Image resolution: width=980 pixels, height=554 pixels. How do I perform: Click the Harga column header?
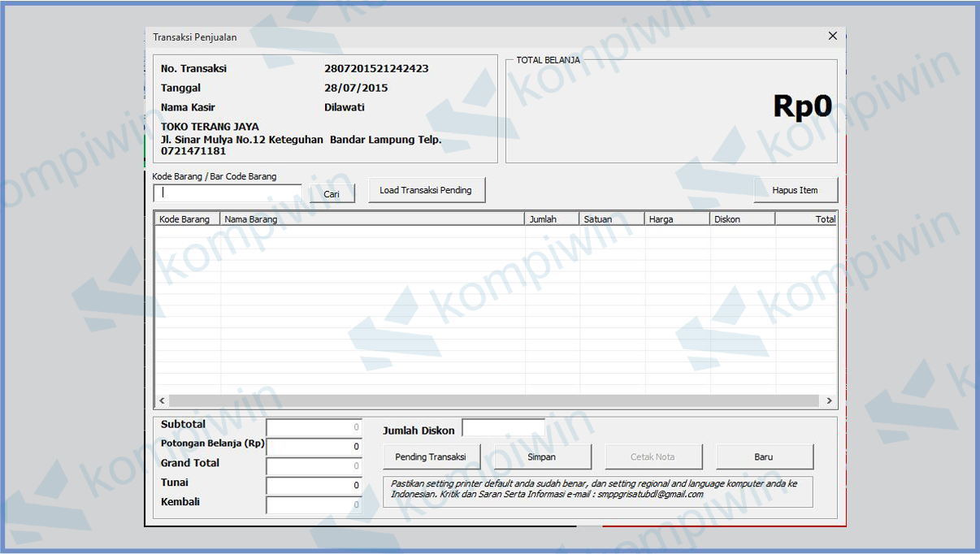676,219
